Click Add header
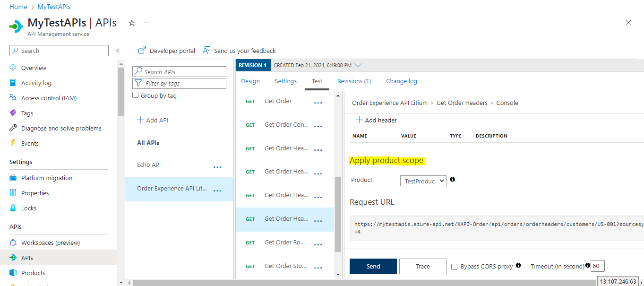The image size is (644, 286). point(377,120)
